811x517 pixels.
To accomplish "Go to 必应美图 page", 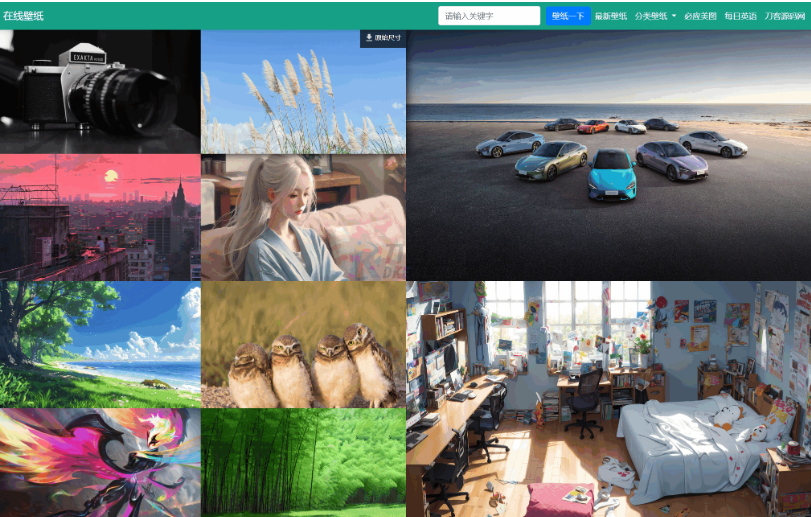I will [x=700, y=16].
